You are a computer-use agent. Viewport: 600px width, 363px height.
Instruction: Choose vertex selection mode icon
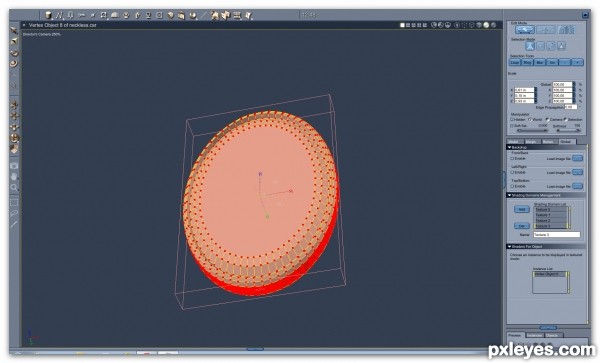(x=530, y=46)
